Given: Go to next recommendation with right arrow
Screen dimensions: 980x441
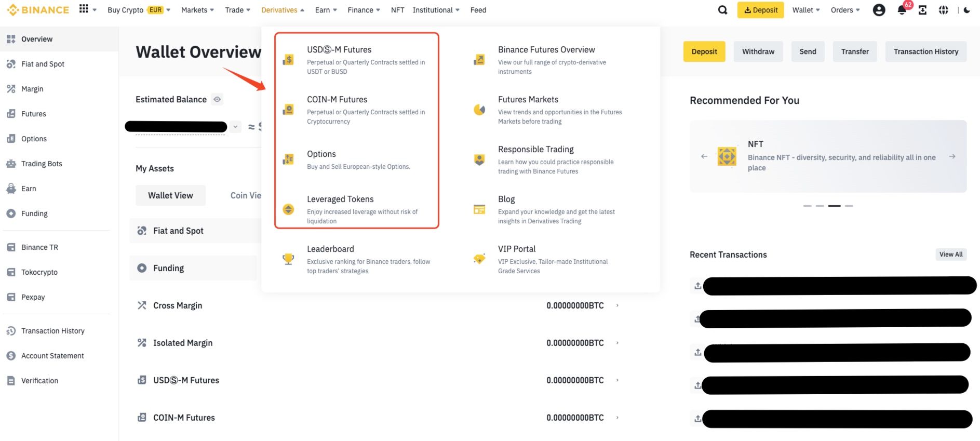Looking at the screenshot, I should (x=952, y=156).
